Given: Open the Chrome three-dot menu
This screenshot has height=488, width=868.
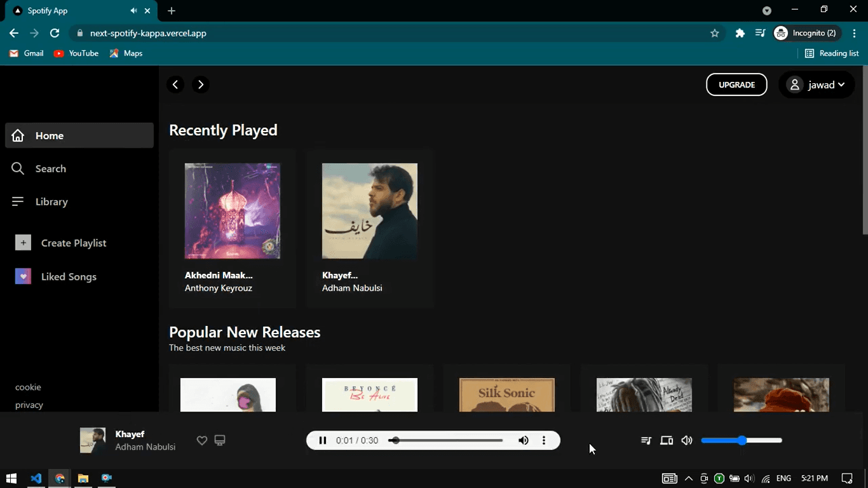Looking at the screenshot, I should coord(855,33).
